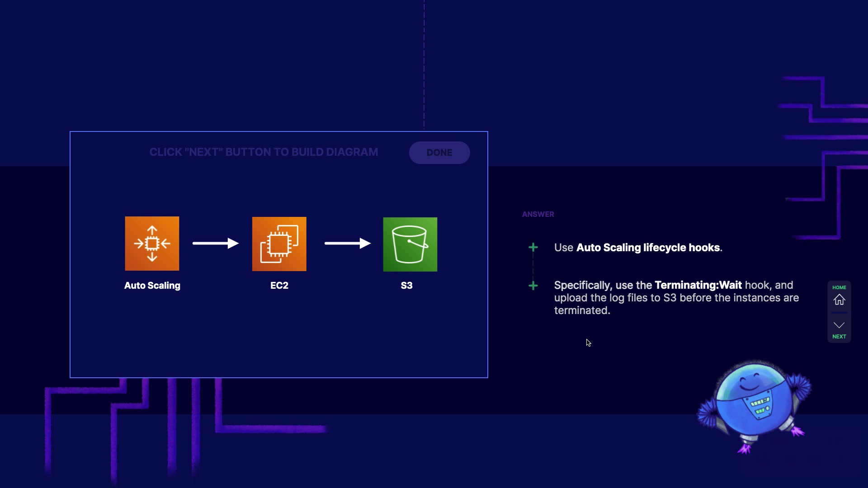Click the ANSWER heading

(538, 214)
